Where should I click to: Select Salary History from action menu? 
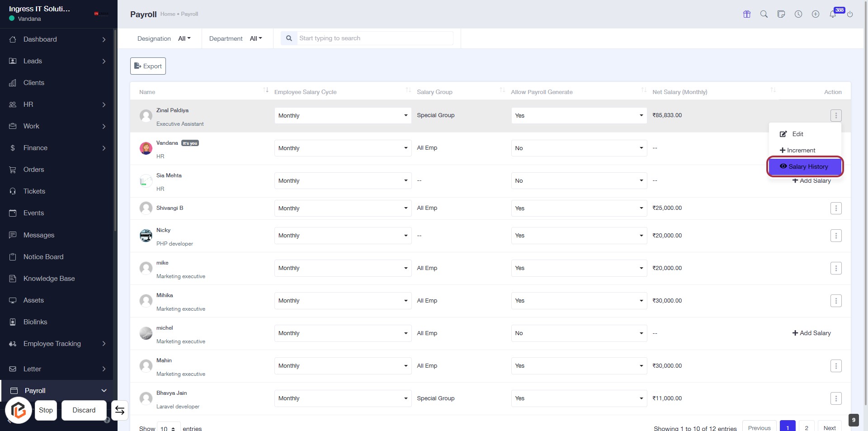click(805, 166)
